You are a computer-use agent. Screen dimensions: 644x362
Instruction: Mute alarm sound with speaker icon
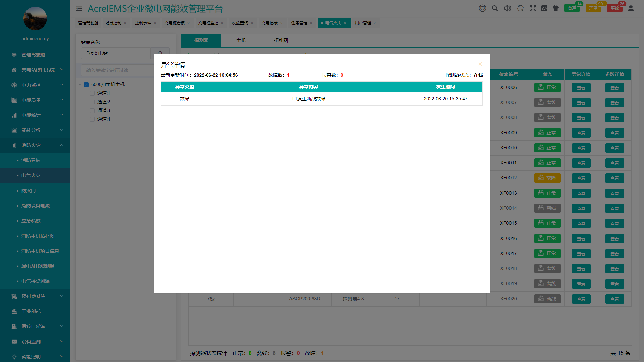coord(507,8)
